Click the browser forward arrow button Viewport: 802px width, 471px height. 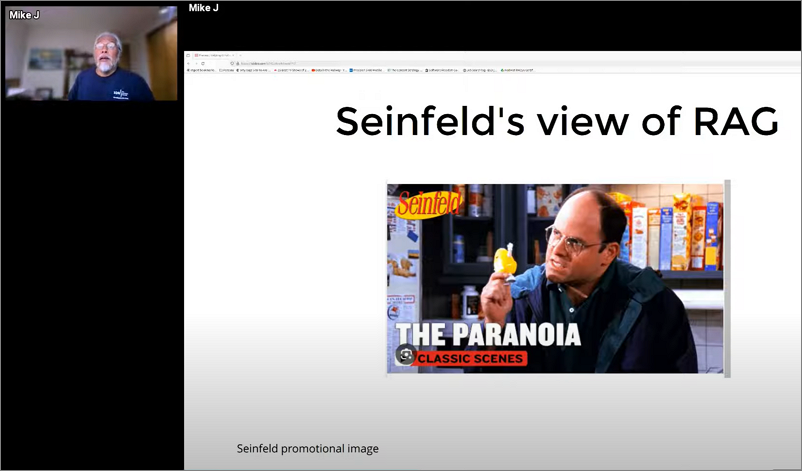(x=196, y=63)
